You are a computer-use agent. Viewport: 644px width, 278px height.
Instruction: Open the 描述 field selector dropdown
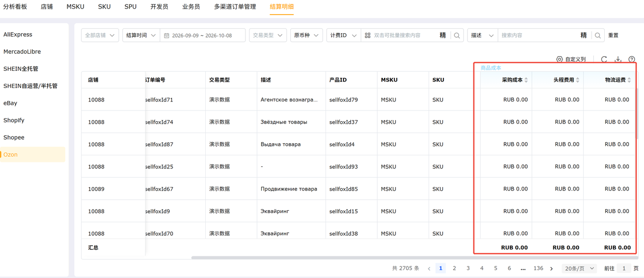[482, 35]
